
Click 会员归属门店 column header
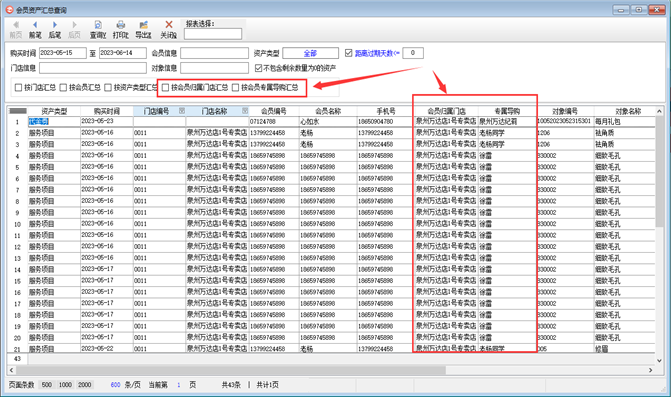tap(446, 111)
